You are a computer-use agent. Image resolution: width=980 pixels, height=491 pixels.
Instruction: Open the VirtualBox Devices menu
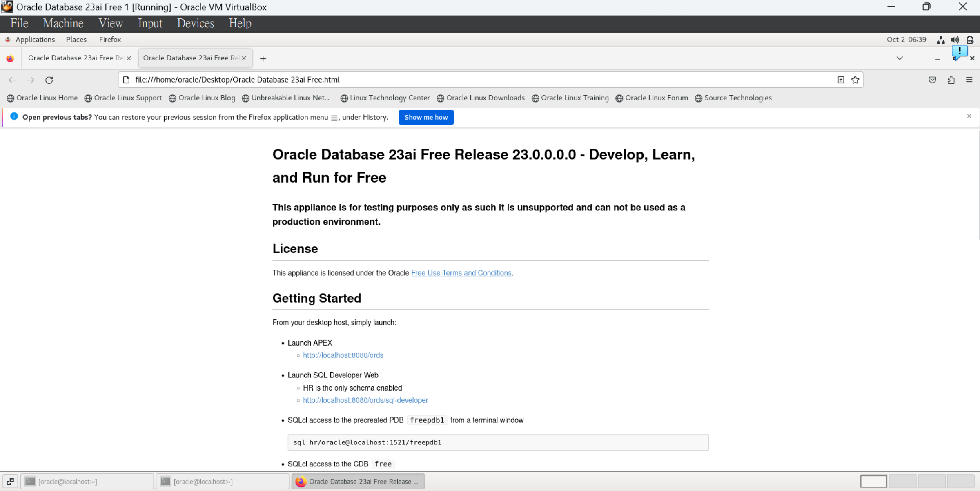point(195,23)
